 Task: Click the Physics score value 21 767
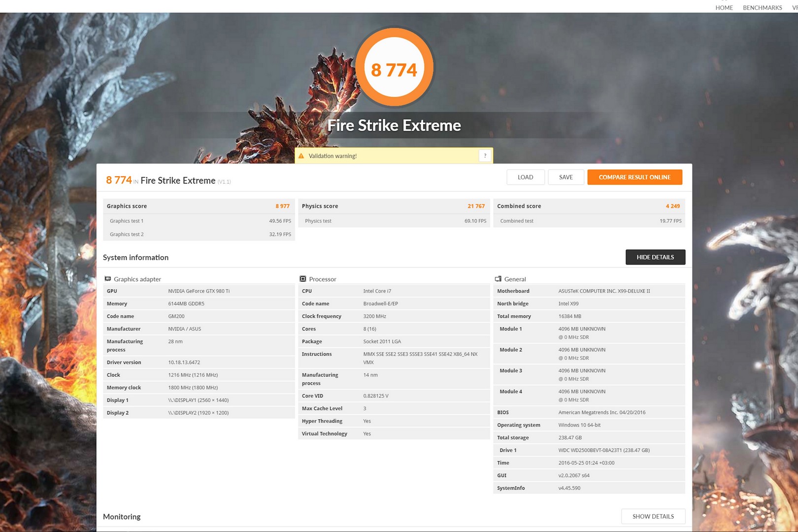[x=476, y=206]
